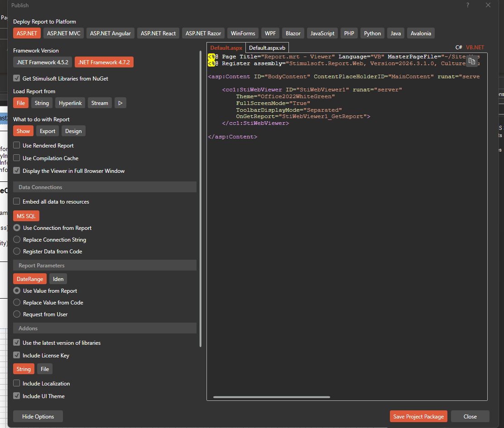This screenshot has height=428, width=504.
Task: Select Use Connection from Report radio
Action: (x=17, y=228)
